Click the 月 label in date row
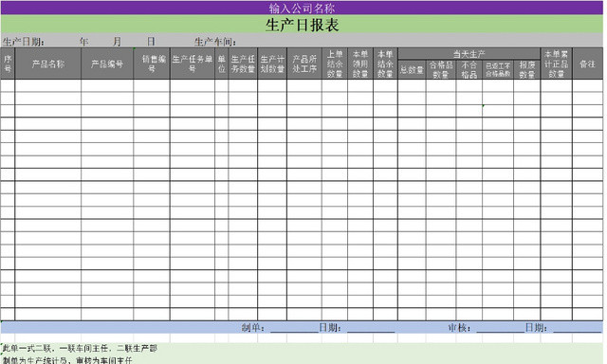The width and height of the screenshot is (607, 364). [x=117, y=42]
